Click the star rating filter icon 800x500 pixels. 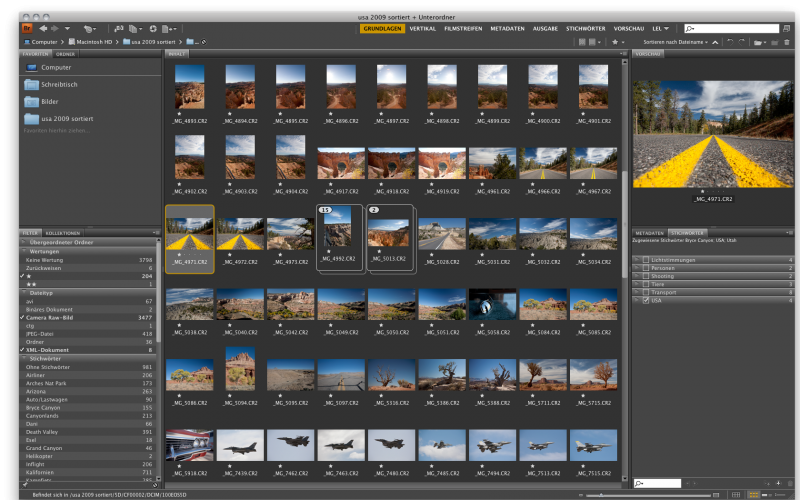coord(617,42)
